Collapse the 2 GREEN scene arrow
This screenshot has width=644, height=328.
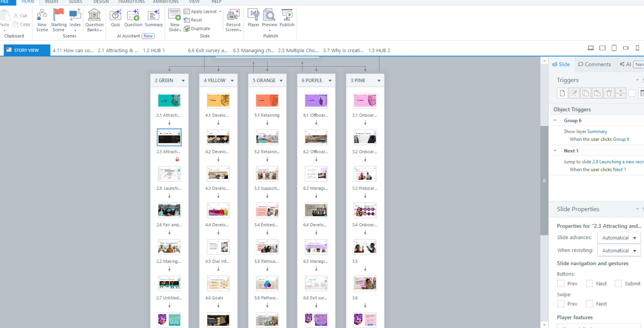(183, 81)
